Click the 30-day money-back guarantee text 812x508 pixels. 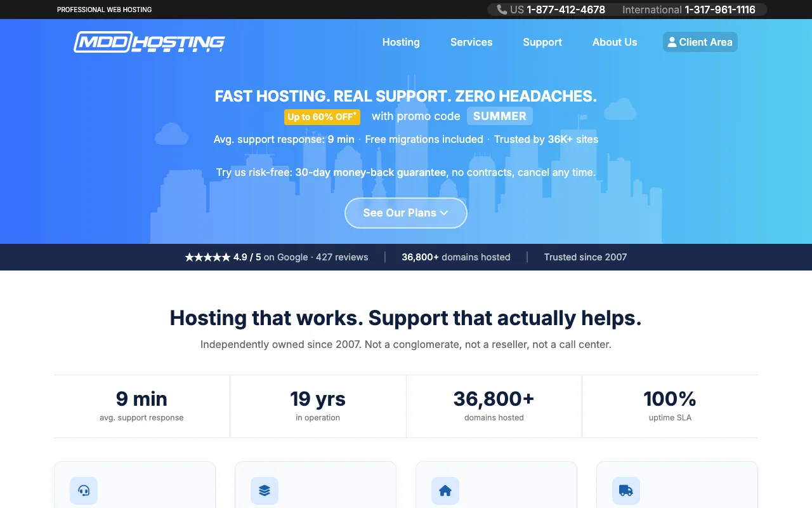click(x=372, y=172)
